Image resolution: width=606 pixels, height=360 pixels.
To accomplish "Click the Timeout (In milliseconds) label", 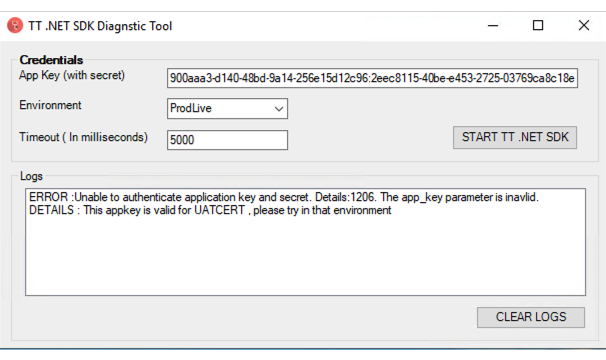I will (83, 137).
